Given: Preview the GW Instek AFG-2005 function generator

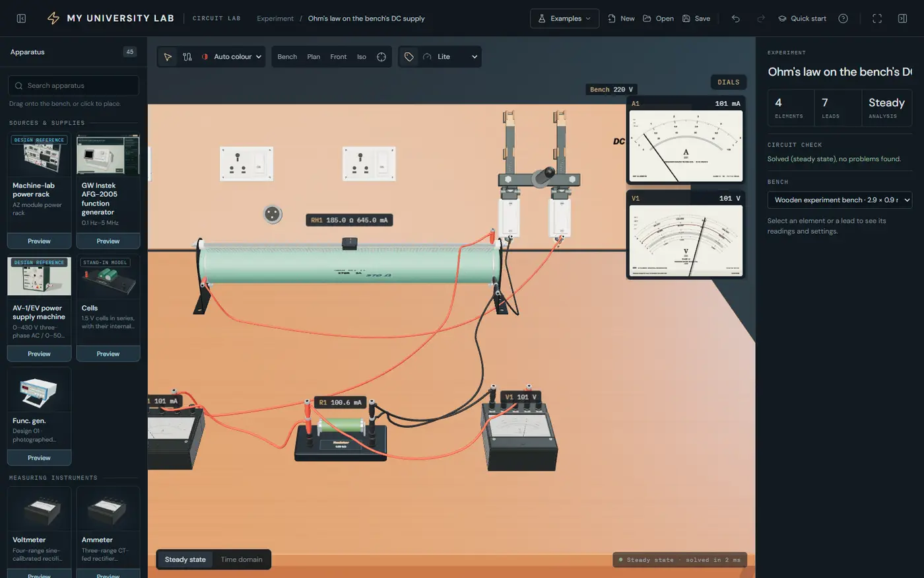Looking at the screenshot, I should [x=108, y=241].
